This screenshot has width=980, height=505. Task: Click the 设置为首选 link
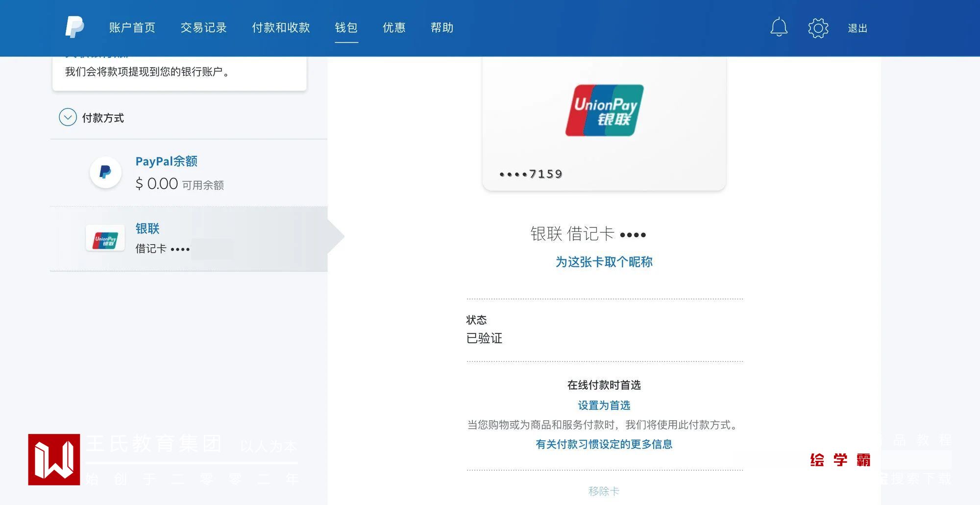click(604, 405)
